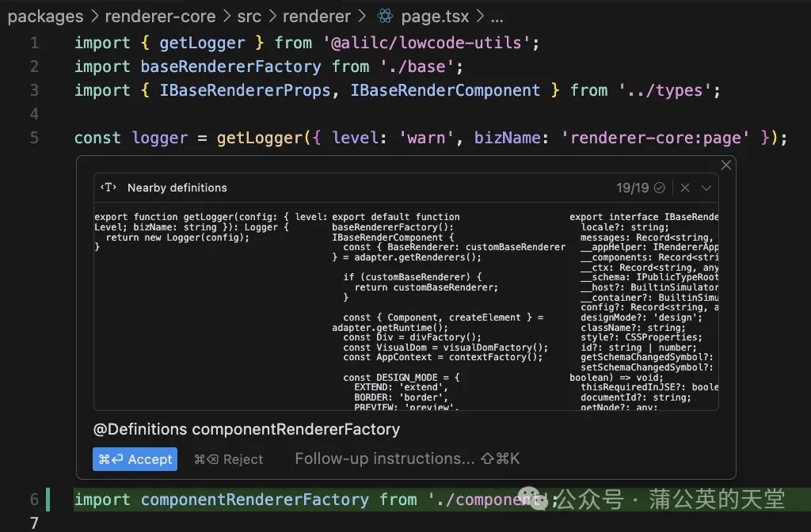Image resolution: width=811 pixels, height=532 pixels.
Task: Click line number 5 in the gutter
Action: [34, 138]
